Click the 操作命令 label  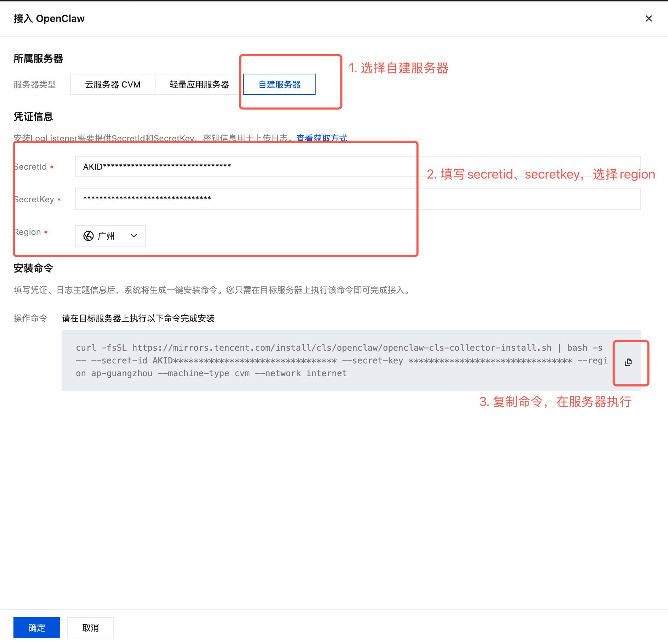(x=30, y=318)
